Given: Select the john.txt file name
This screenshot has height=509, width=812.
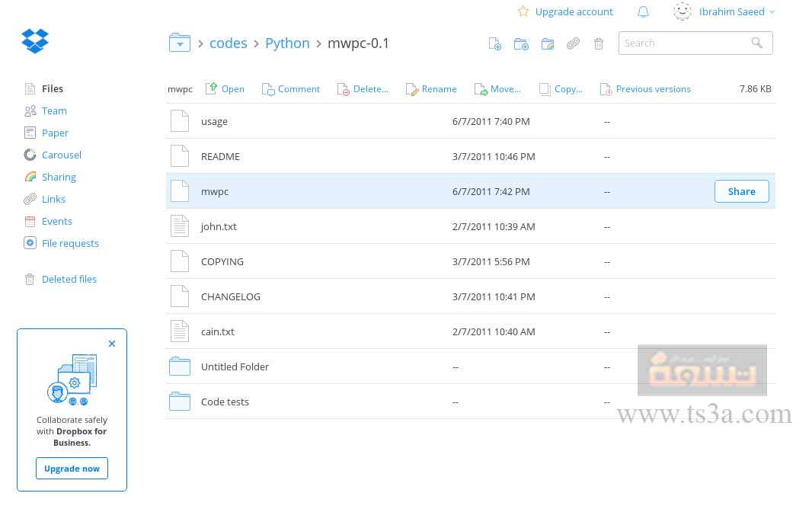Looking at the screenshot, I should (x=219, y=227).
